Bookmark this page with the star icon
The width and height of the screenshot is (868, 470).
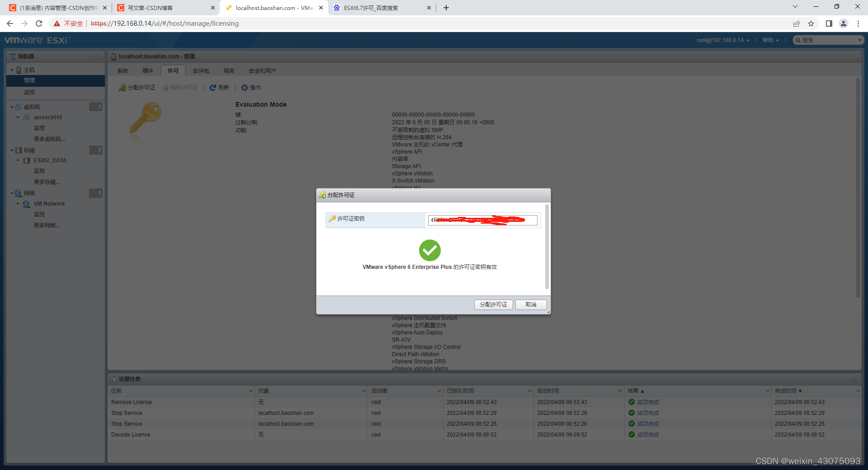point(811,23)
